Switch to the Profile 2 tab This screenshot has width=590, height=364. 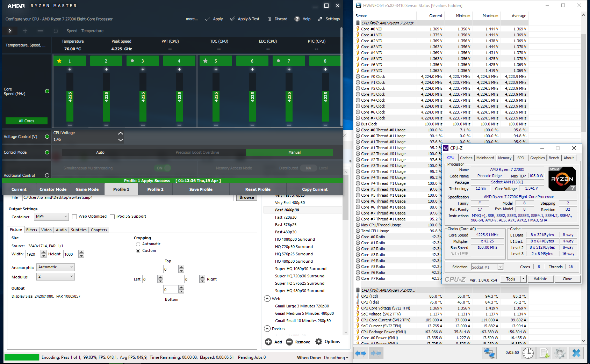(x=155, y=189)
